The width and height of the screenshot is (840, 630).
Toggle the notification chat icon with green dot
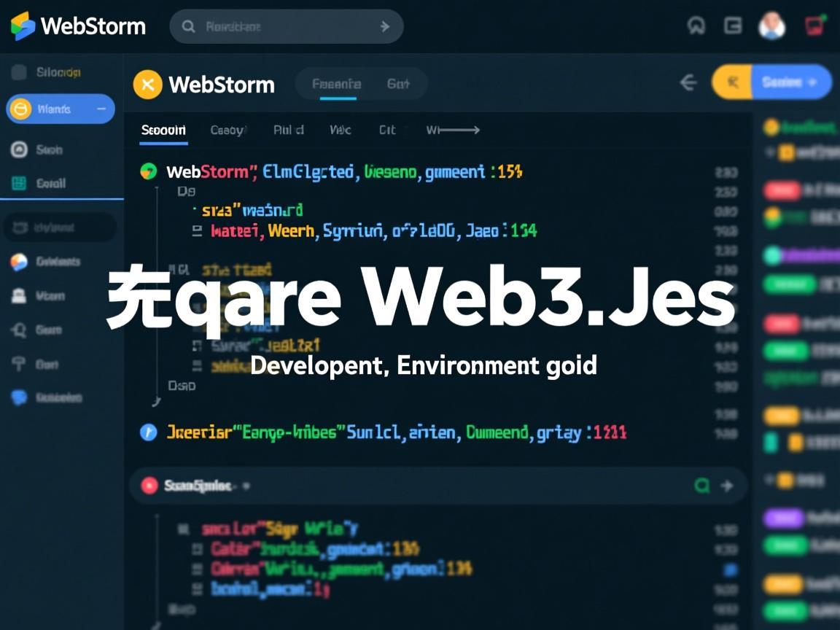814,26
